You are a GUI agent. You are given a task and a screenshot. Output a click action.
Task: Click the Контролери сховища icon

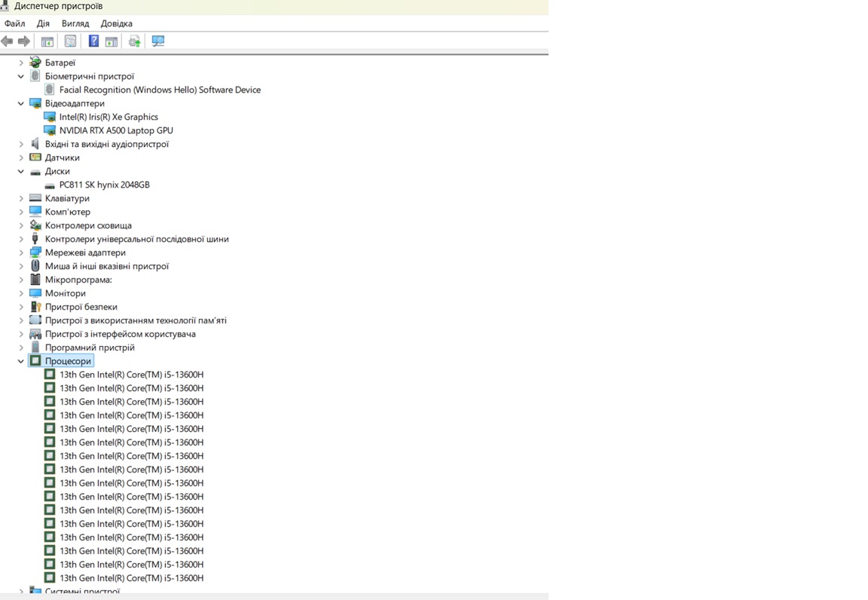point(35,225)
